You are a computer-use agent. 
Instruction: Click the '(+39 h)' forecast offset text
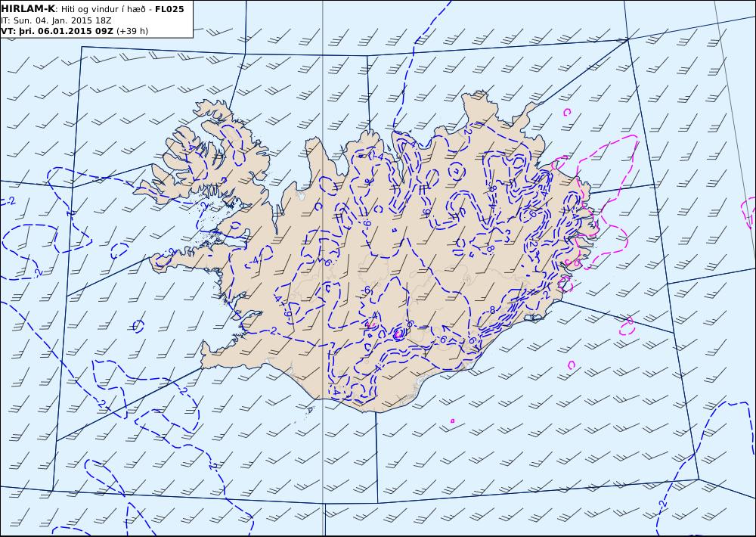(x=132, y=31)
